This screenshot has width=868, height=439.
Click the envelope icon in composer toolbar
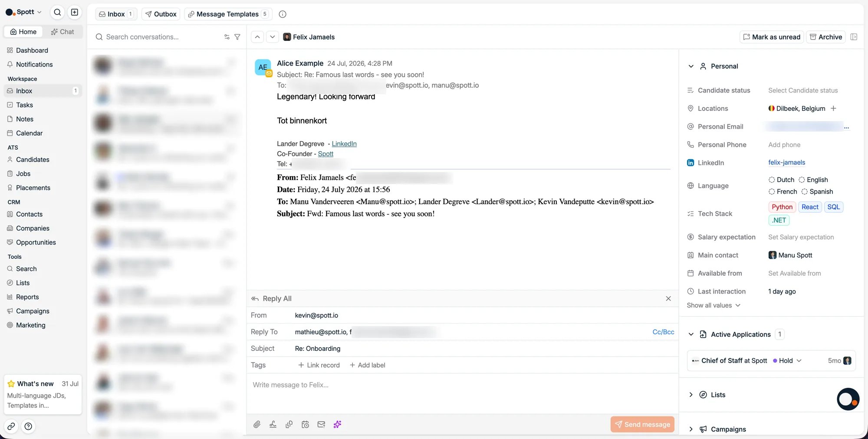pos(321,424)
